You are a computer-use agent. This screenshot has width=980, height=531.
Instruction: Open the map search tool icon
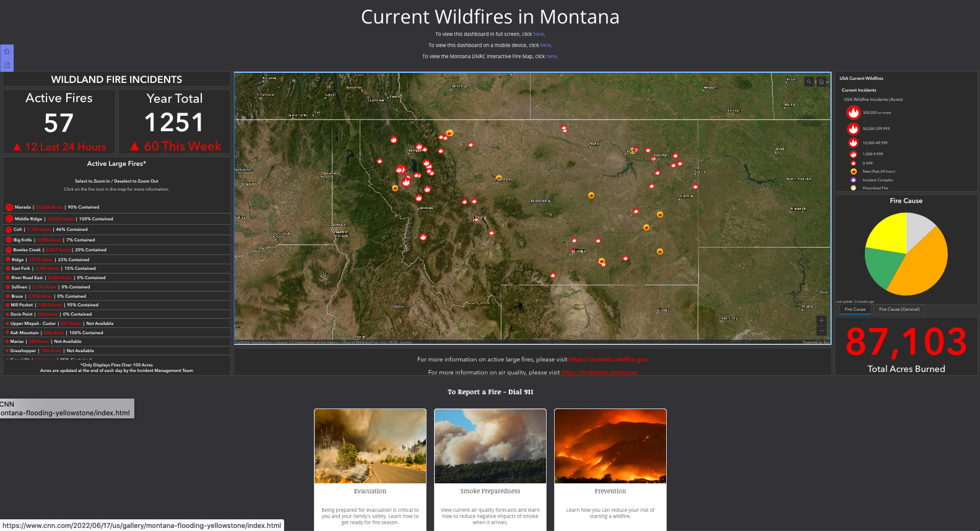tap(809, 82)
